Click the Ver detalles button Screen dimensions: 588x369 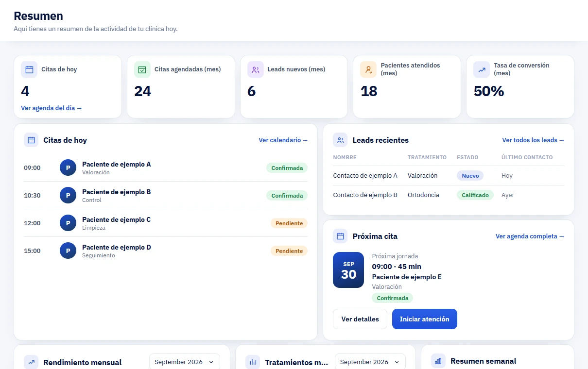click(360, 319)
